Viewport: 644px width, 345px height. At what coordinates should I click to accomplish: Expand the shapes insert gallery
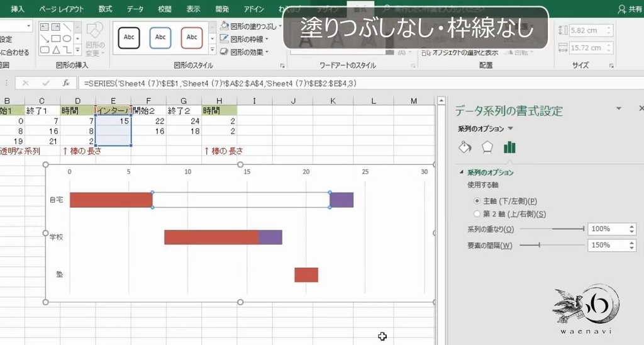77,50
